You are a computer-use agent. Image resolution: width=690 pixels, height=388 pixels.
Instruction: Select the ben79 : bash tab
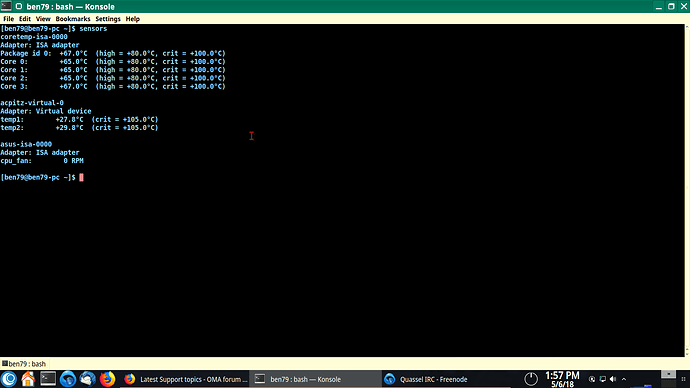24,364
